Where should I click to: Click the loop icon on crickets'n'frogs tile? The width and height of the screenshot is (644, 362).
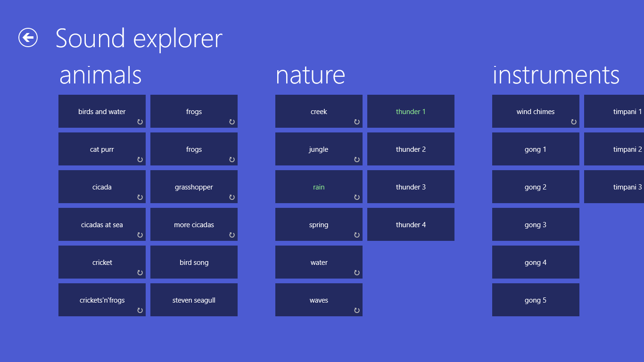tap(140, 311)
